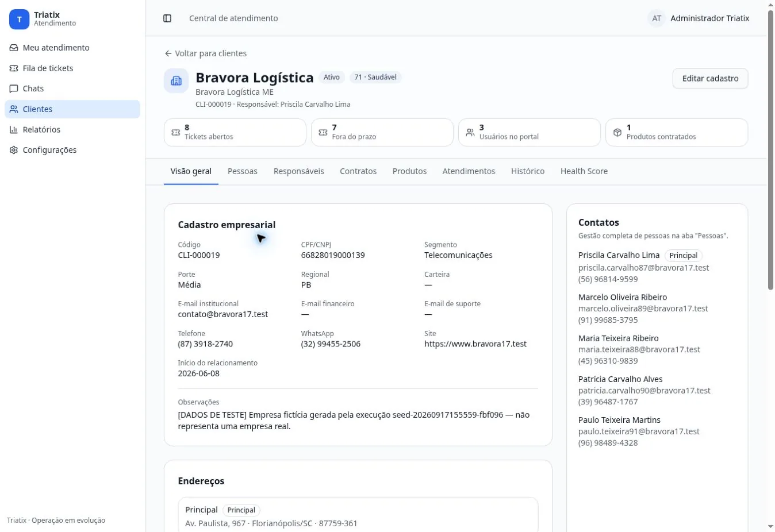Click the ticket icon in Fora do prazo card
Image resolution: width=775 pixels, height=532 pixels.
[323, 133]
